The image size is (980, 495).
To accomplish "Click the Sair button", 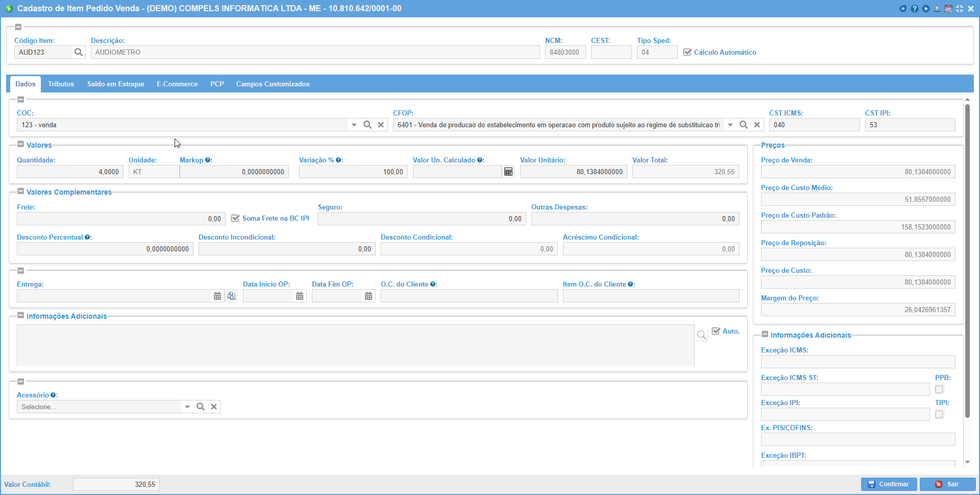I will pyautogui.click(x=947, y=484).
